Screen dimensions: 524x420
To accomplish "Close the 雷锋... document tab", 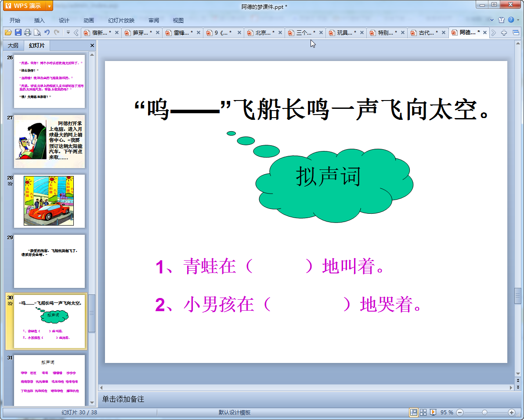I will click(199, 32).
